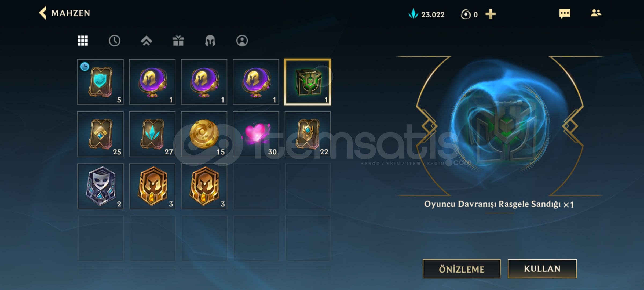The image size is (644, 290).
Task: Open the gift box filter tab
Action: point(178,41)
